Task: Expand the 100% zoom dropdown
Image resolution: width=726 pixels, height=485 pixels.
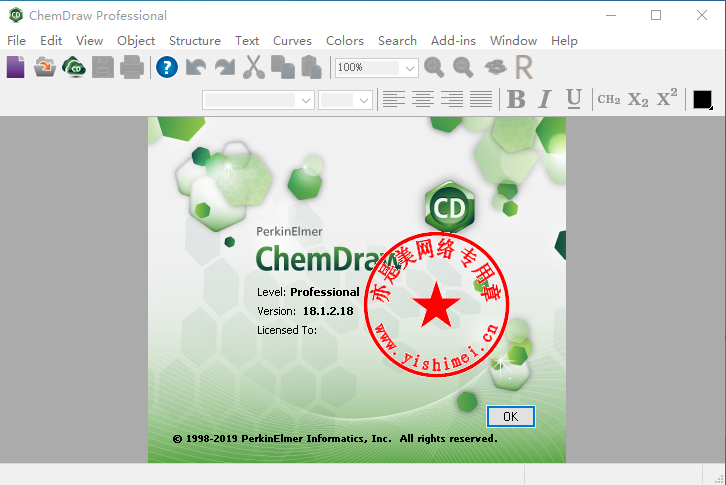Action: coord(409,68)
